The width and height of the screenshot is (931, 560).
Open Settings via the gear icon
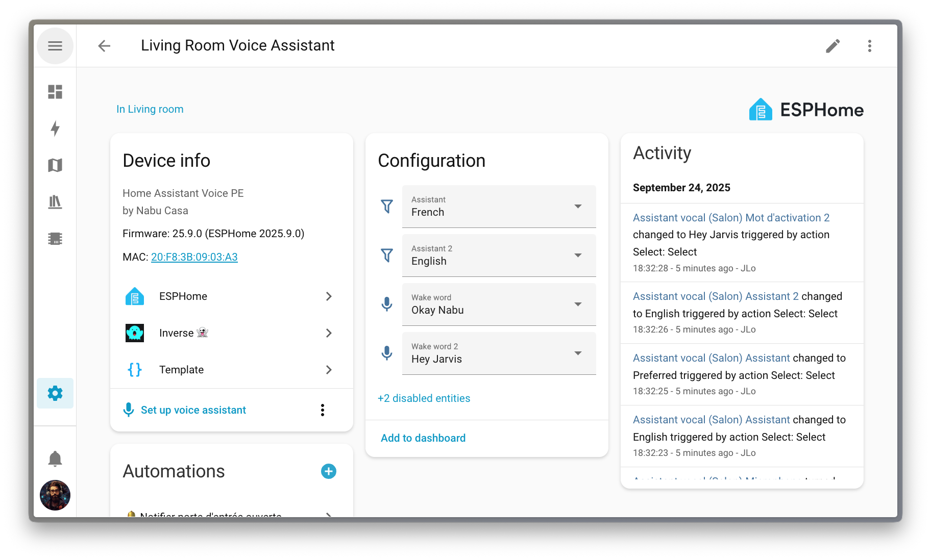tap(55, 393)
